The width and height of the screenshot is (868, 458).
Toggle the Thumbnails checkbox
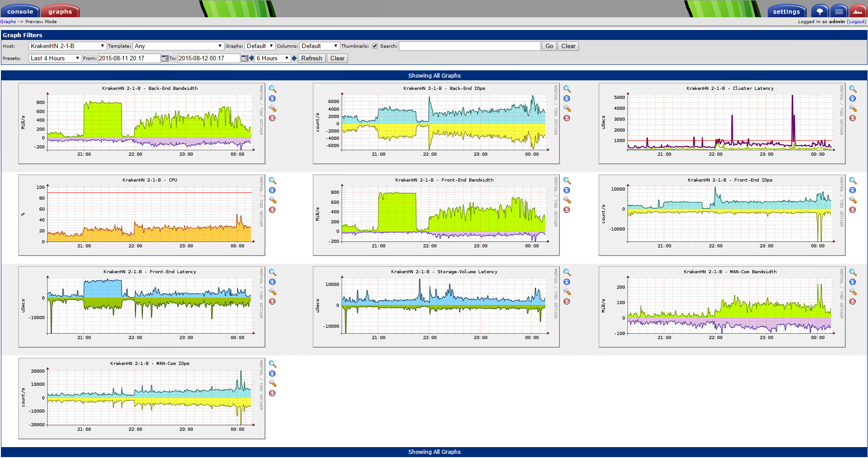click(x=375, y=46)
